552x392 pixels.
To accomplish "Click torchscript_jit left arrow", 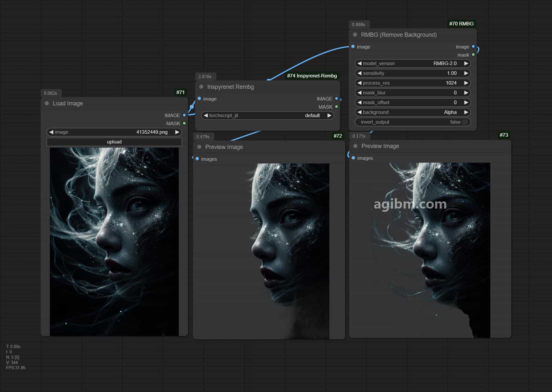I will coord(206,115).
